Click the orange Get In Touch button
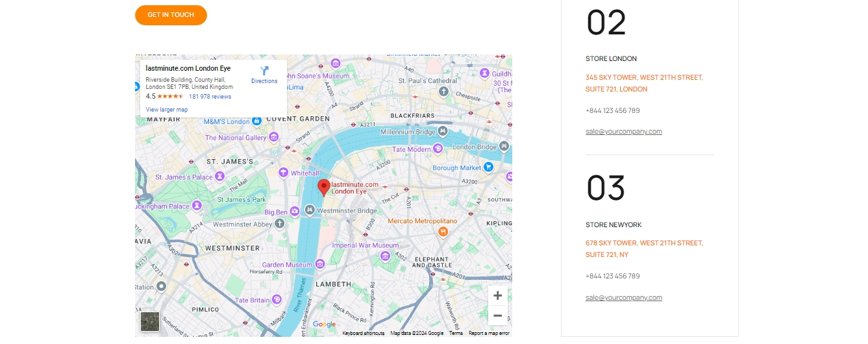868x344 pixels. click(171, 15)
